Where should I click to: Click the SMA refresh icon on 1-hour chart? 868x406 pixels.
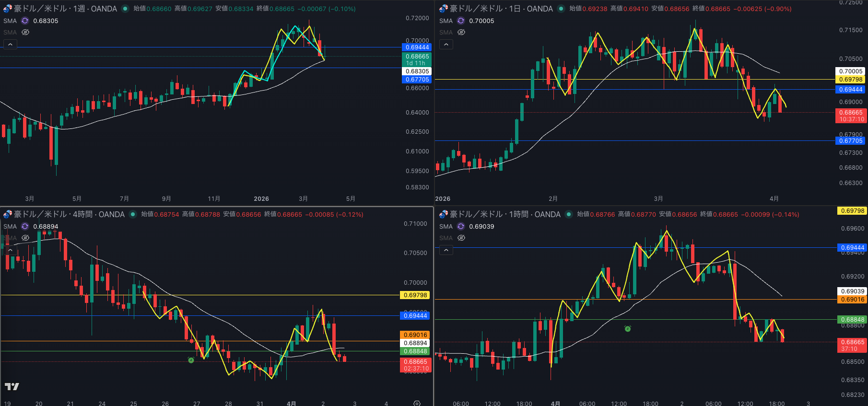point(461,226)
